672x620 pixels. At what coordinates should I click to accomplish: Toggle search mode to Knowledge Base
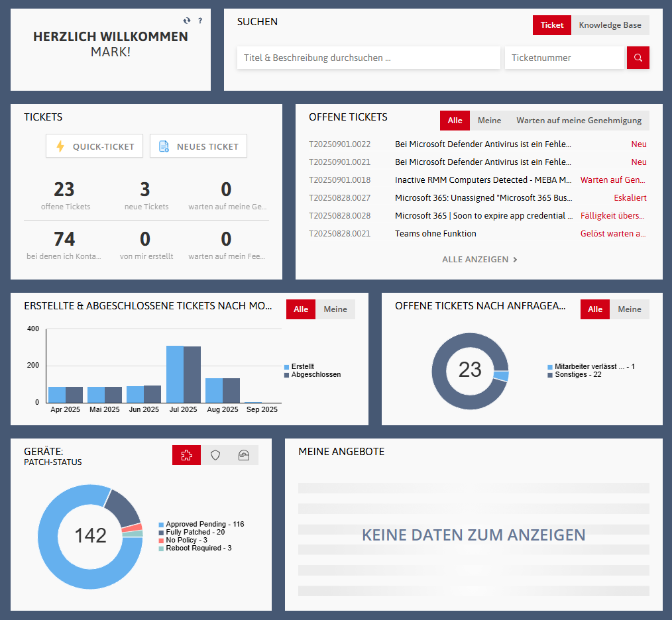click(610, 25)
